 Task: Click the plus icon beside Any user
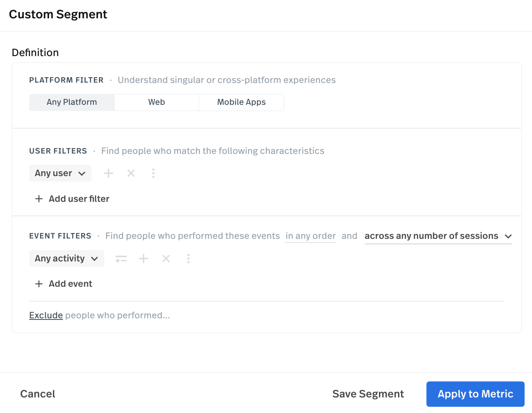coord(108,173)
